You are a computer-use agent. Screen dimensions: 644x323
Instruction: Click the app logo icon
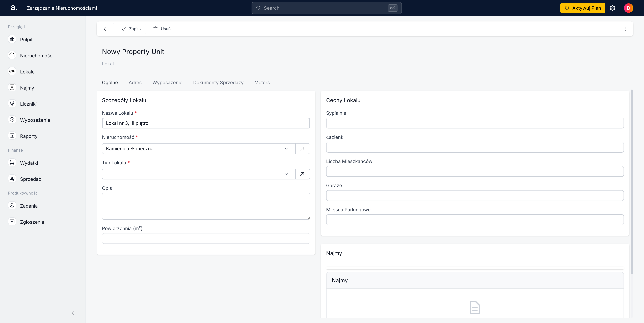(14, 8)
